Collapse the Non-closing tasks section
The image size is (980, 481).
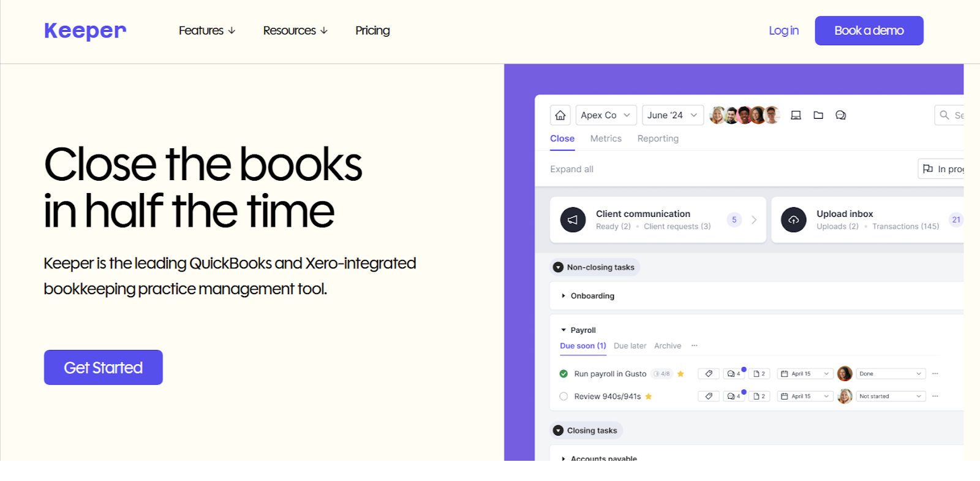click(x=558, y=267)
